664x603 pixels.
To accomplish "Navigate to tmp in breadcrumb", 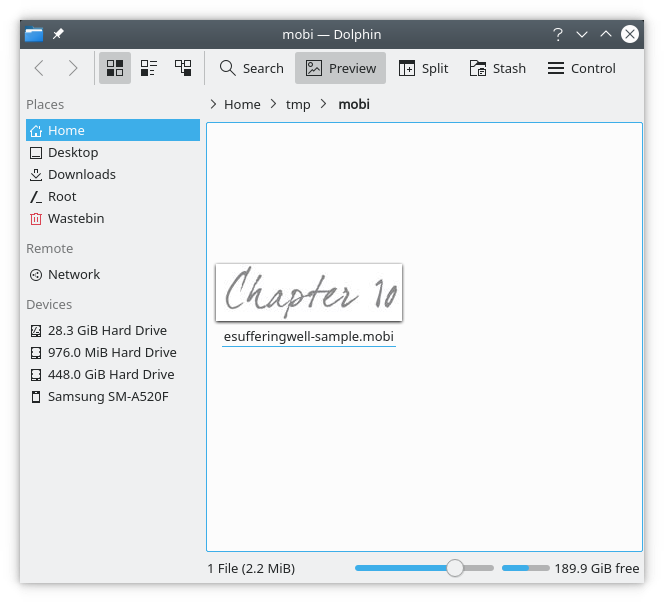I will [x=298, y=104].
